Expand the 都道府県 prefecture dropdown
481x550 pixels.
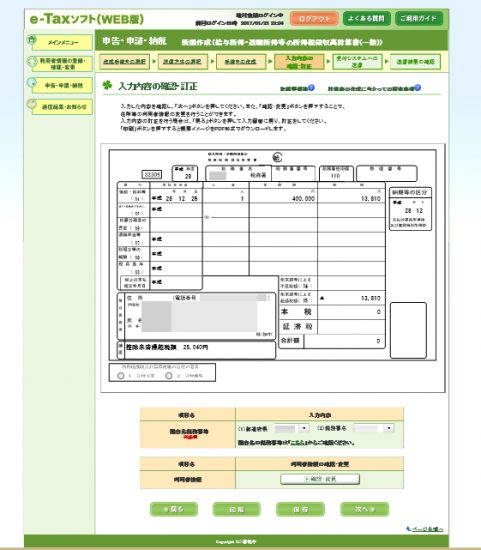(304, 428)
